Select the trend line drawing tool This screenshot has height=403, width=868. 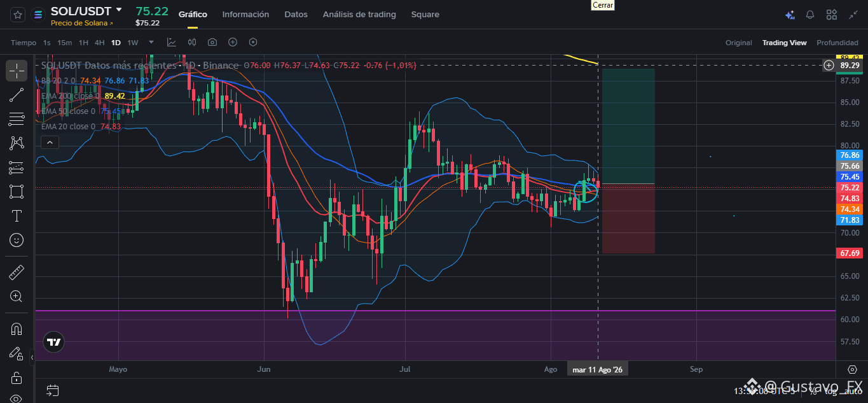[x=17, y=95]
